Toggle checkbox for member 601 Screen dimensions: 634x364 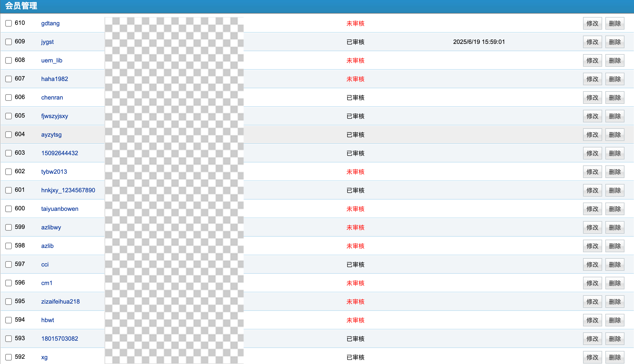pyautogui.click(x=9, y=190)
